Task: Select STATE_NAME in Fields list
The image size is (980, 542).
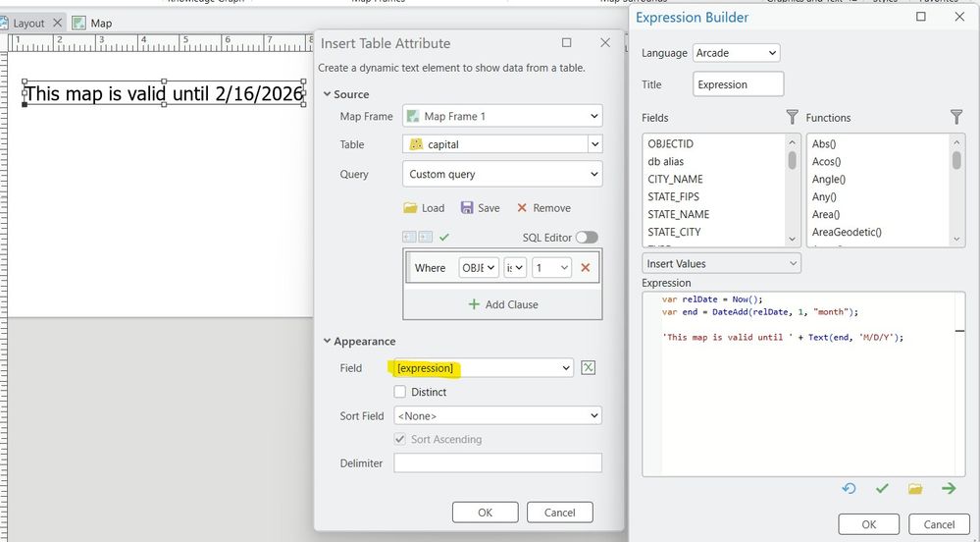Action: pyautogui.click(x=678, y=214)
